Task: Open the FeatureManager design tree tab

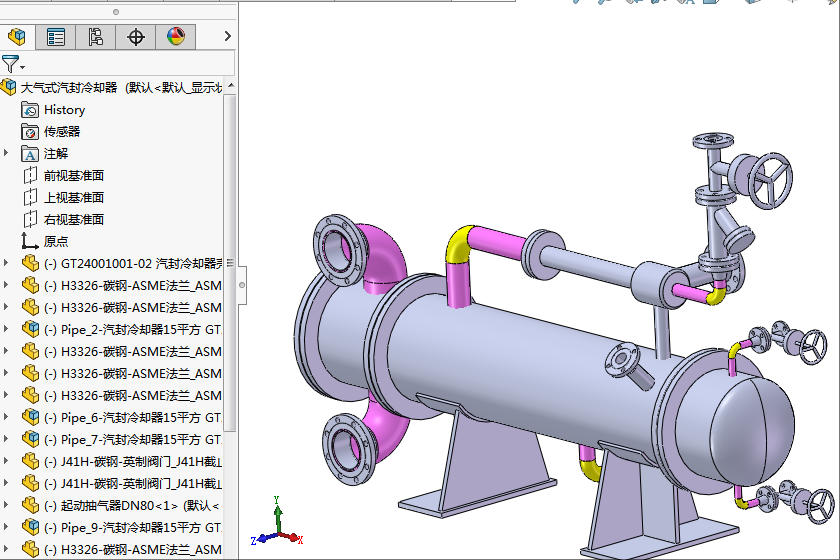Action: (17, 36)
